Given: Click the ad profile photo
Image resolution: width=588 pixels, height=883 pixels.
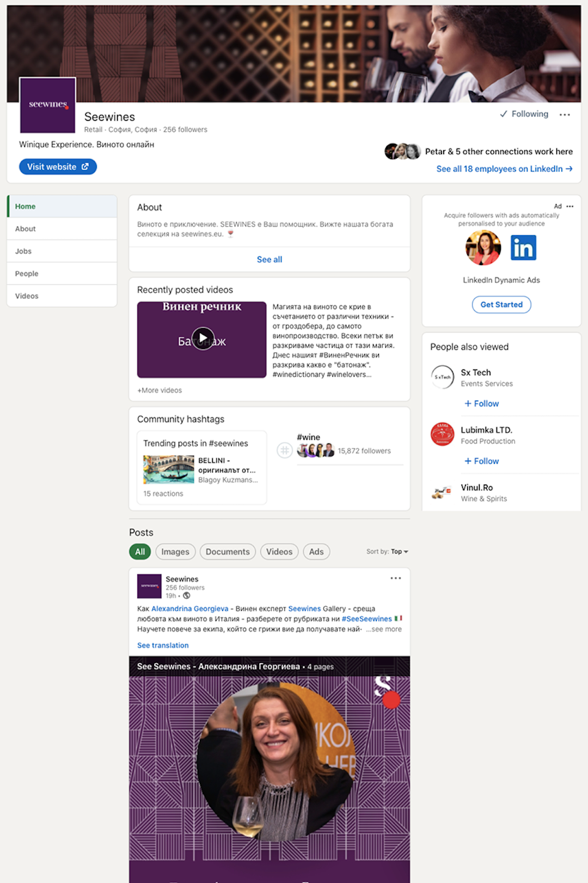Looking at the screenshot, I should 483,248.
